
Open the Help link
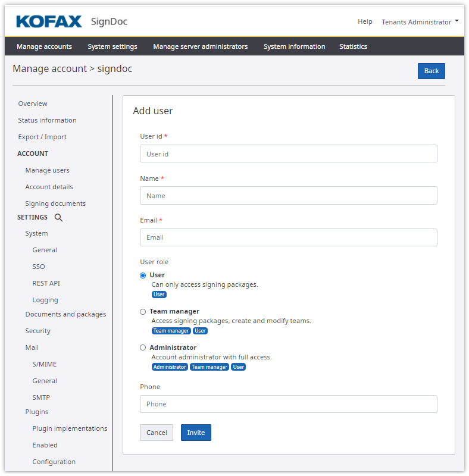pos(365,22)
